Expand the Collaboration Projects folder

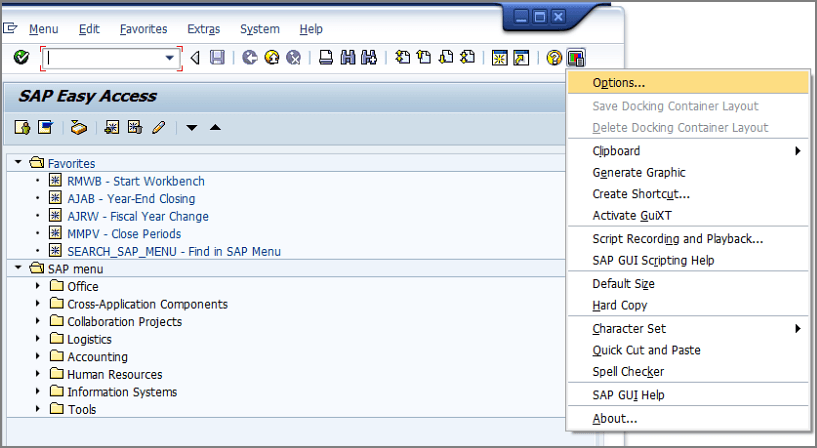tap(38, 321)
